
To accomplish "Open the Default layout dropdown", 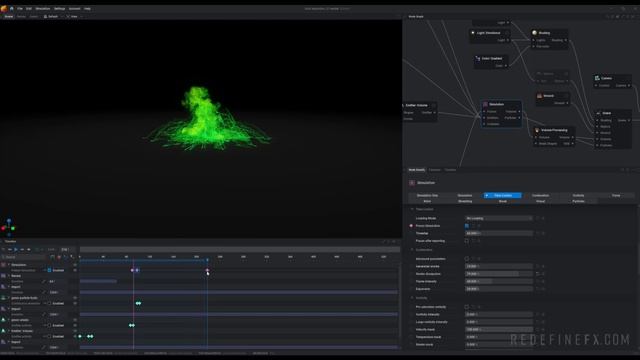I will (x=52, y=17).
